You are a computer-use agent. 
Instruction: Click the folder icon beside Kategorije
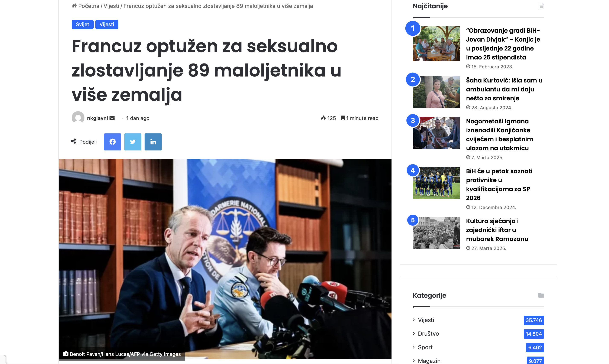(541, 295)
